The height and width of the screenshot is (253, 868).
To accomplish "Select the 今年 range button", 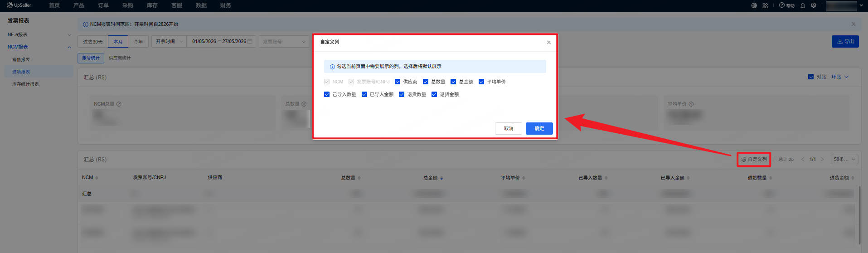I will coord(138,41).
